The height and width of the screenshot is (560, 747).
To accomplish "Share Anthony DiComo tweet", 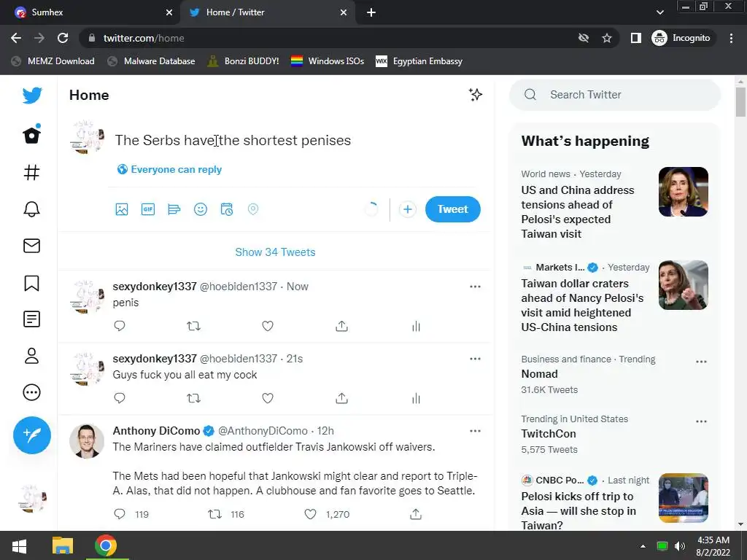I will tap(416, 514).
